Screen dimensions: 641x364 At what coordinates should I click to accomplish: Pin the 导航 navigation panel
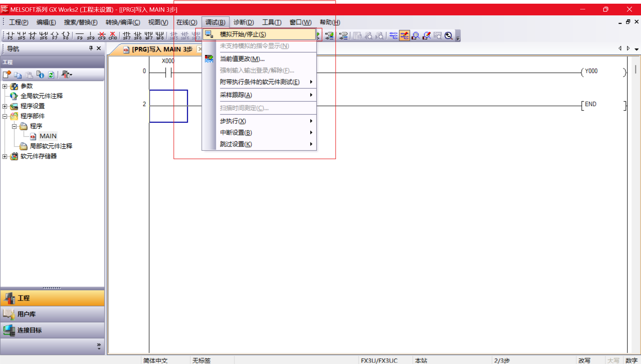coord(91,48)
